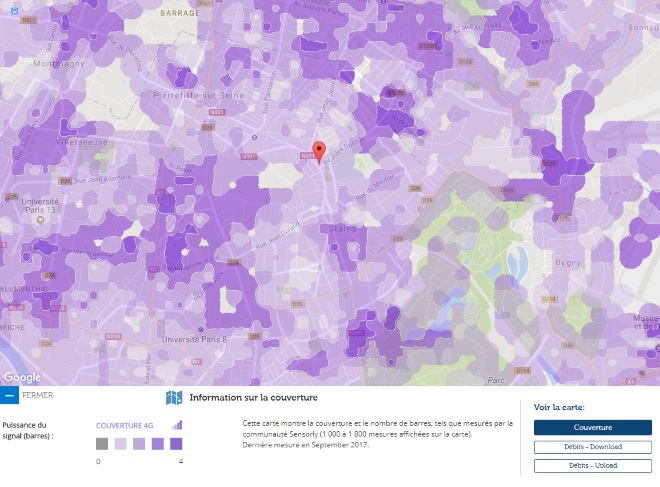Image resolution: width=660 pixels, height=487 pixels.
Task: Select the grey zero-bar legend swatch
Action: (102, 444)
